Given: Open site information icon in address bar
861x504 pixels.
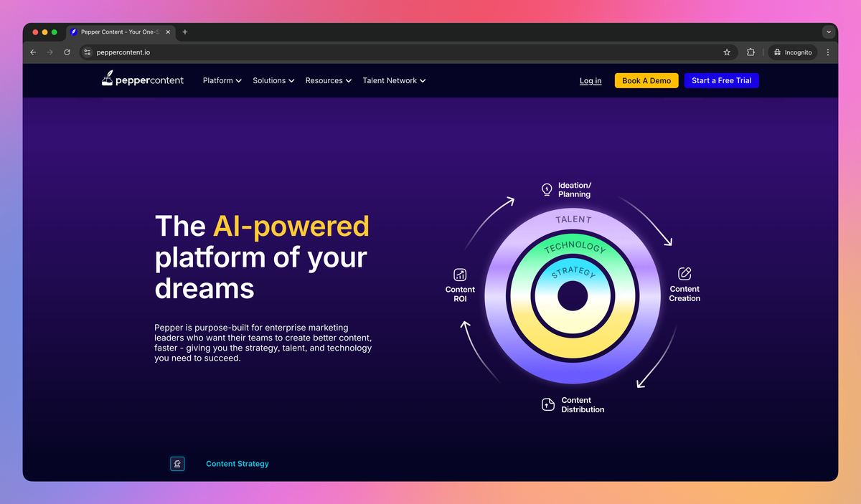Looking at the screenshot, I should click(88, 52).
